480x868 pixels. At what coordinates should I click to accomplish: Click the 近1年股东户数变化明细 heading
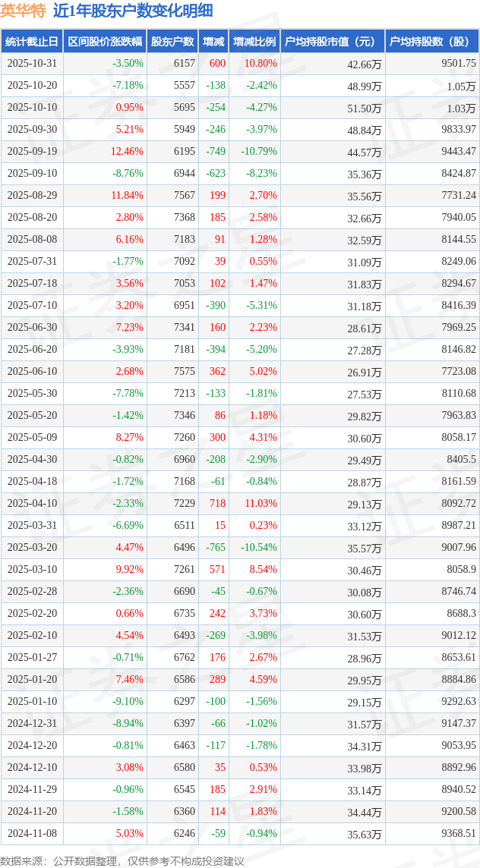(133, 11)
